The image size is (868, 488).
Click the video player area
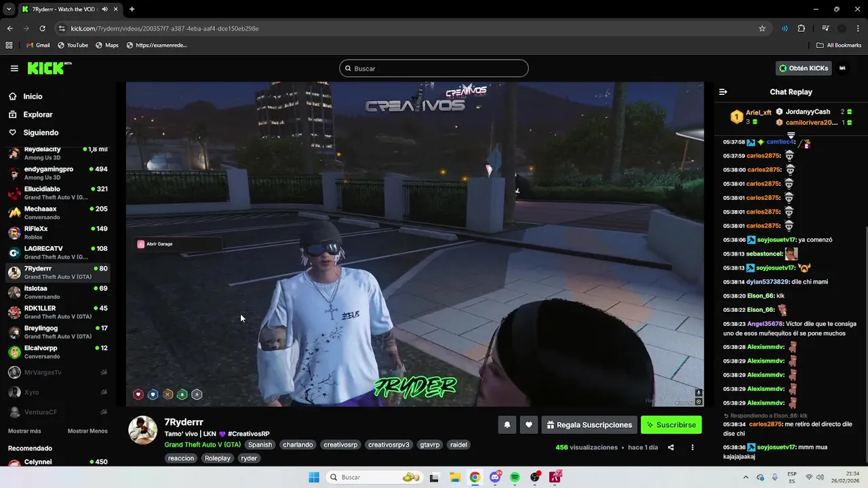pos(415,244)
